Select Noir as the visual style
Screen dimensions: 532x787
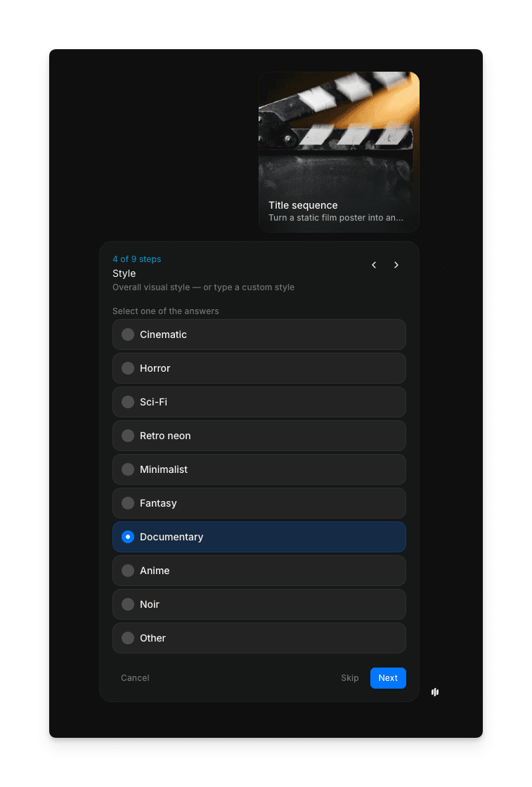coord(128,604)
